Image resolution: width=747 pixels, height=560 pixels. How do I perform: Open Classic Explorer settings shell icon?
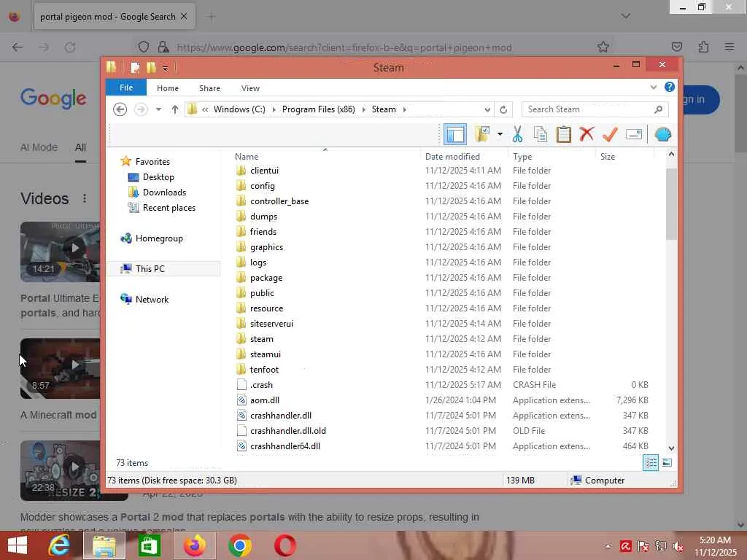coord(662,135)
